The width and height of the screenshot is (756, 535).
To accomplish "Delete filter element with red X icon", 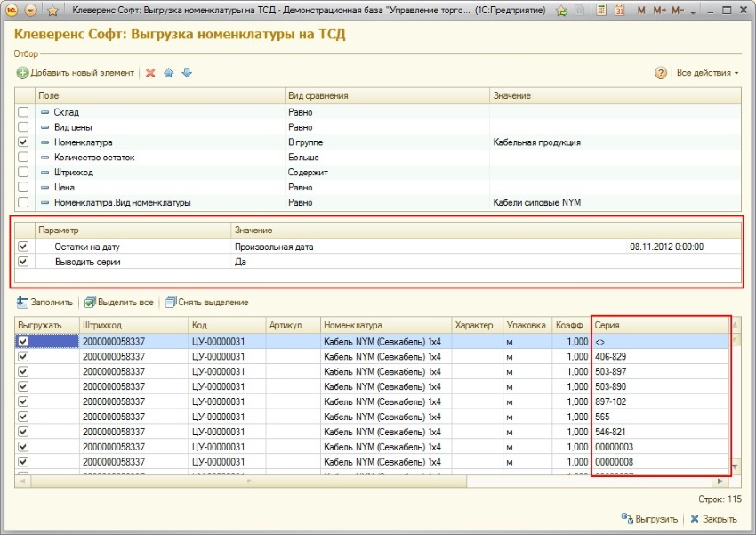I will click(x=150, y=73).
